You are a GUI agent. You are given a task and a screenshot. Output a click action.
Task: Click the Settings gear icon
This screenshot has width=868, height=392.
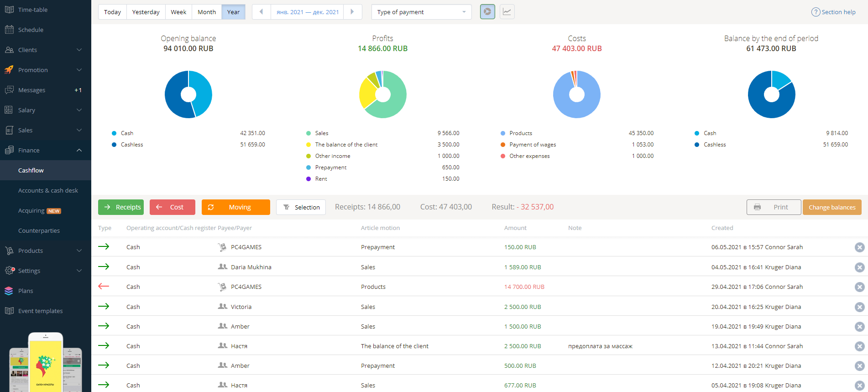(x=9, y=271)
